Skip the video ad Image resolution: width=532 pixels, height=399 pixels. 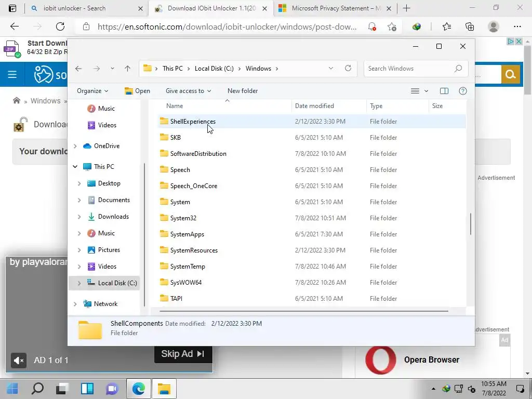tap(183, 354)
